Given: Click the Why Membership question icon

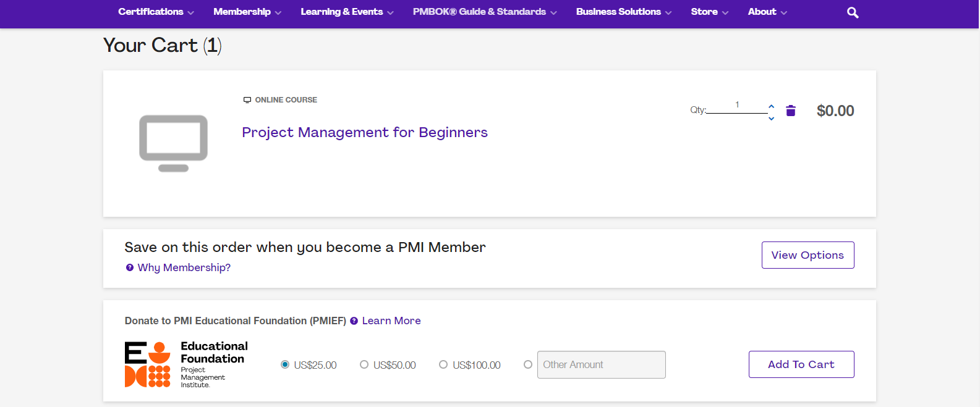Looking at the screenshot, I should 130,267.
